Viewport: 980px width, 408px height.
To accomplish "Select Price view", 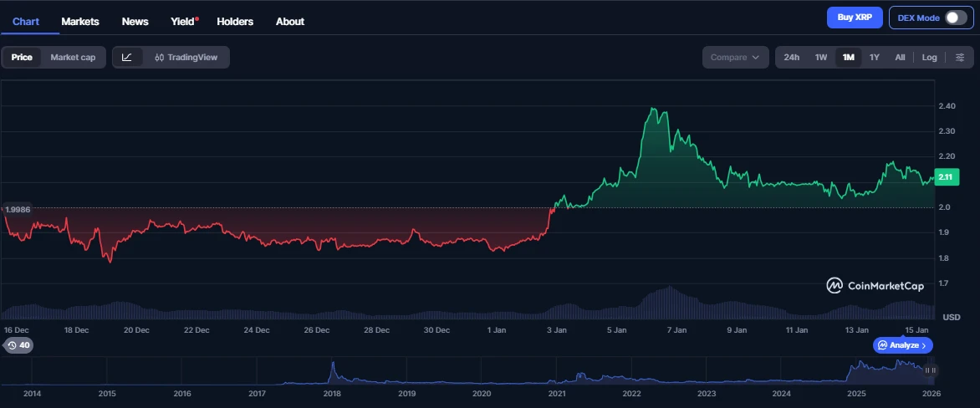I will tap(22, 58).
